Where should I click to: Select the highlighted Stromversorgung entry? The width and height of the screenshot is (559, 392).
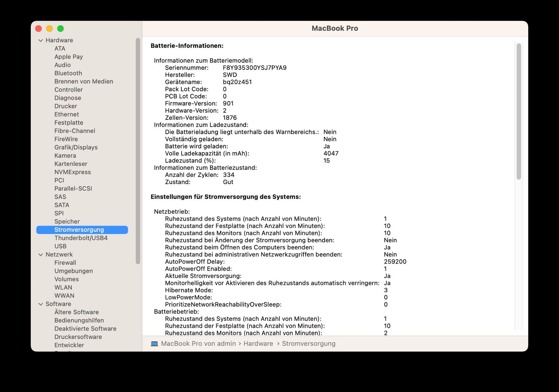(82, 230)
